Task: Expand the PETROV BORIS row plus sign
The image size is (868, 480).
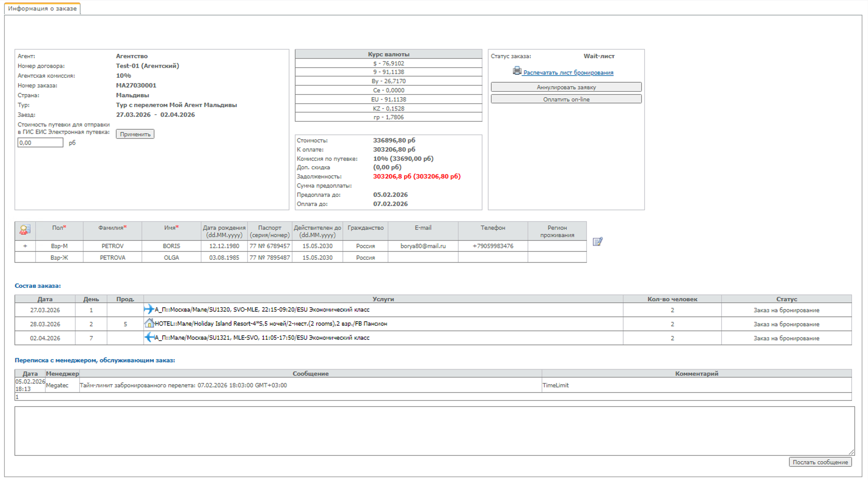Action: [25, 246]
